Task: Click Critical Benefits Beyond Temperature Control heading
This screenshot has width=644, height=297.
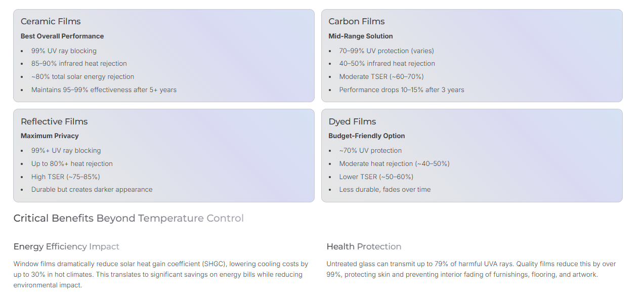Action: click(x=128, y=218)
